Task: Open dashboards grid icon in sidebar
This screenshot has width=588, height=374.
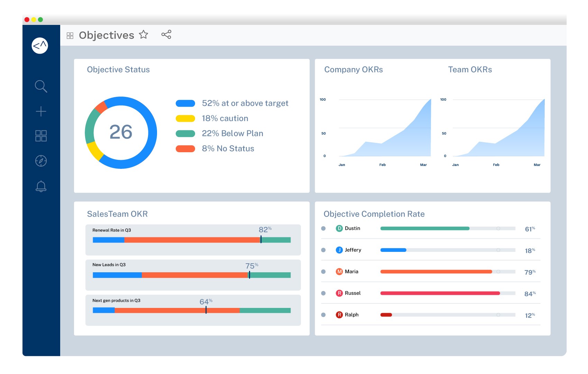Action: pos(41,136)
